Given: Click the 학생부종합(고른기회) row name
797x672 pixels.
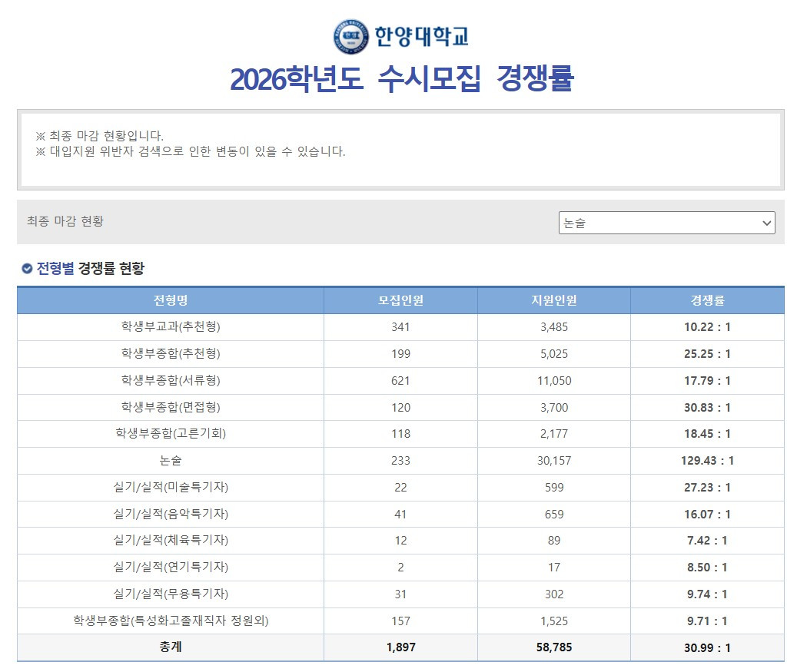Looking at the screenshot, I should 171,434.
